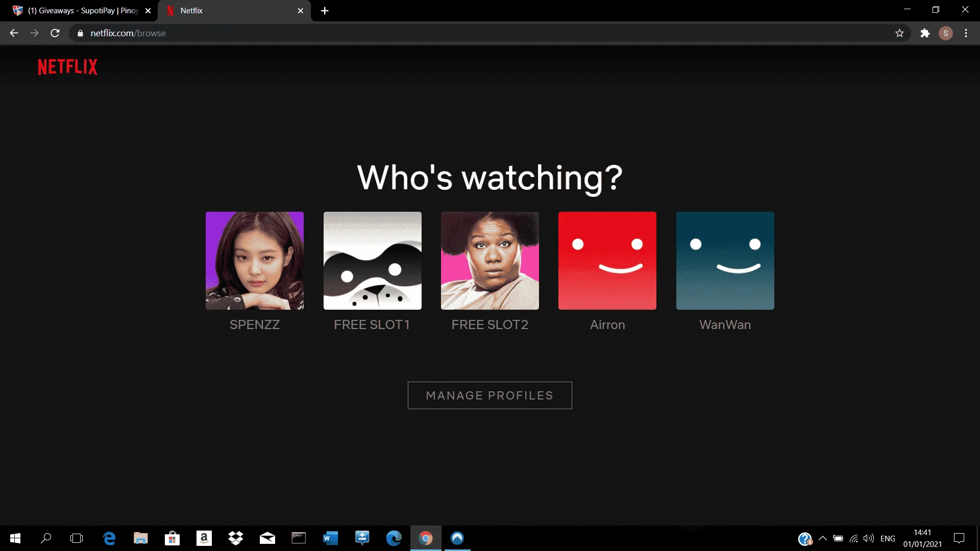Open Windows taskbar search
Image resolution: width=980 pixels, height=551 pixels.
pyautogui.click(x=46, y=538)
